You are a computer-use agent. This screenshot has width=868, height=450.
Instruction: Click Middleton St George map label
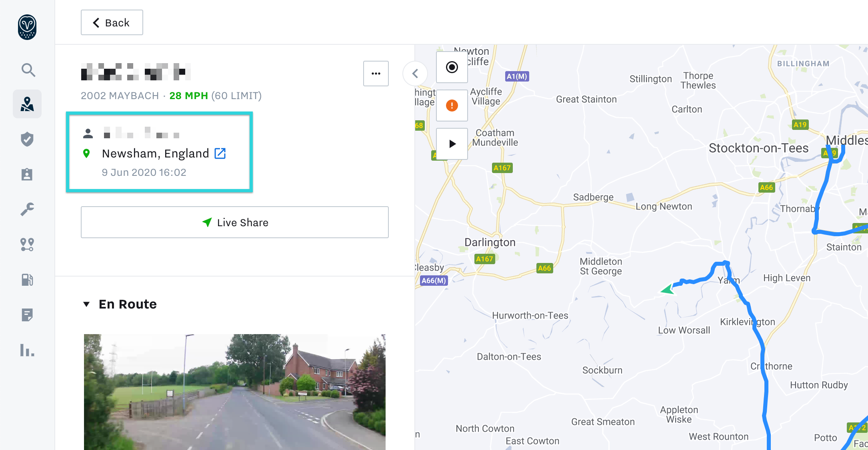click(x=601, y=266)
